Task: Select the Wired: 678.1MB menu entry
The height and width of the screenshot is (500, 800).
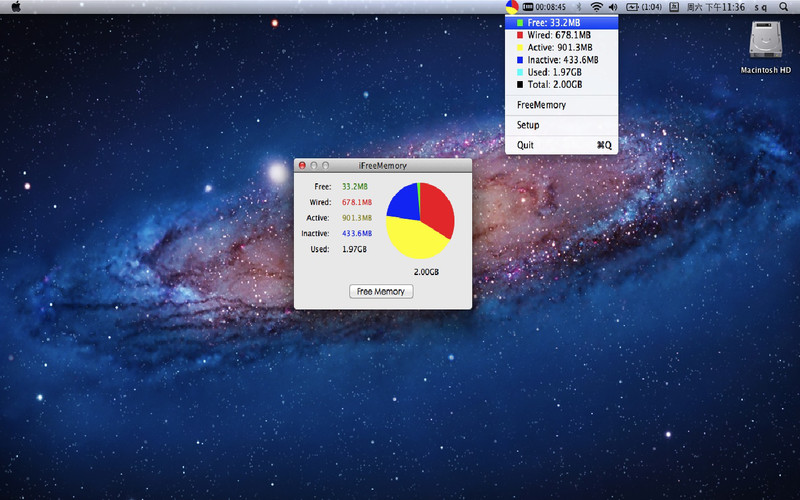Action: pyautogui.click(x=561, y=35)
